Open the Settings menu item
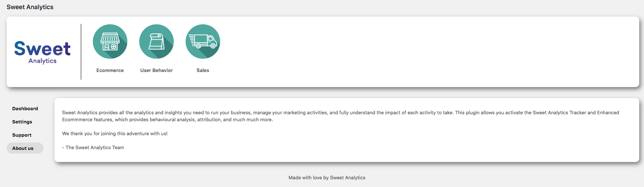The image size is (644, 187). (22, 122)
